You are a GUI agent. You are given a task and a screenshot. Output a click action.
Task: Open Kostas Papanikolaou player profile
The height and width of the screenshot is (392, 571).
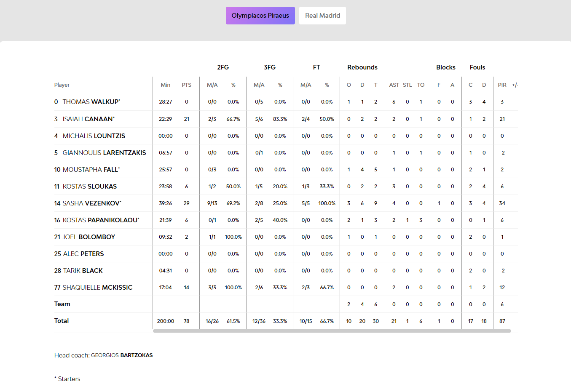point(100,220)
